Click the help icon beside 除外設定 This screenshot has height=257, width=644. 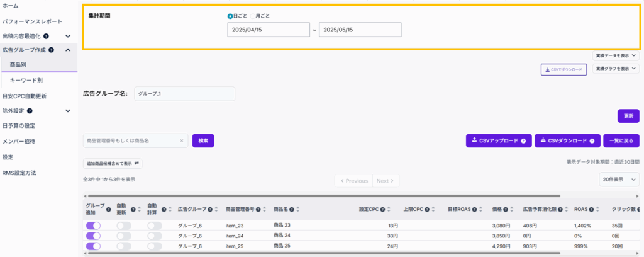[30, 111]
